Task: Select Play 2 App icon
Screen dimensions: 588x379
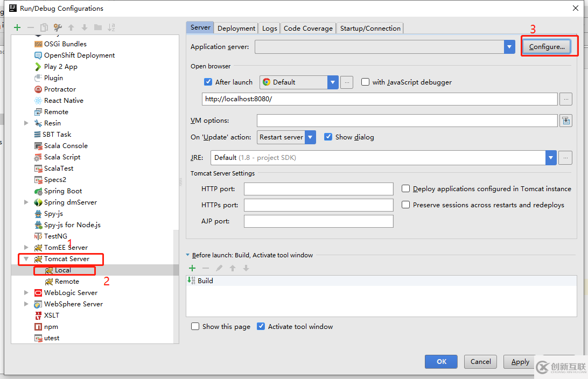Action: pyautogui.click(x=38, y=67)
